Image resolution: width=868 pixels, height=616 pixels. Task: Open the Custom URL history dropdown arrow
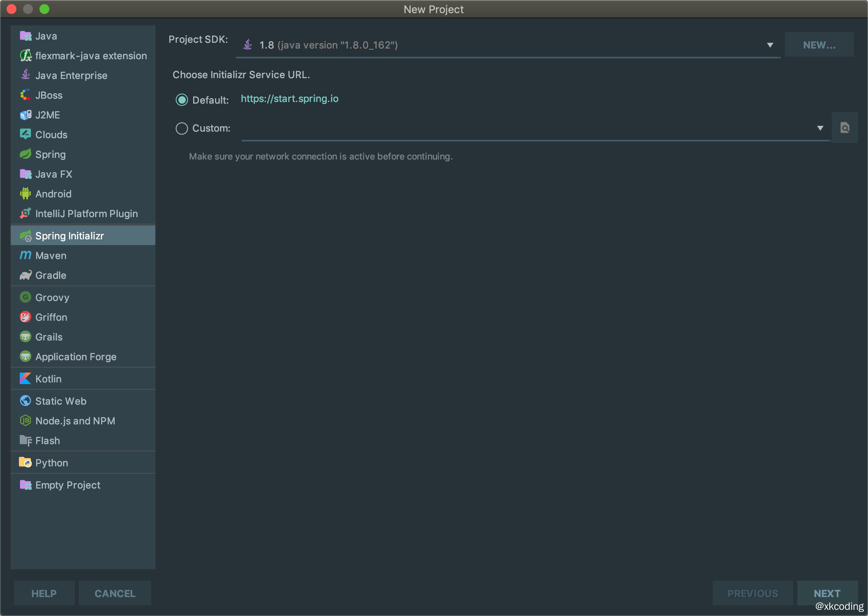pos(820,128)
